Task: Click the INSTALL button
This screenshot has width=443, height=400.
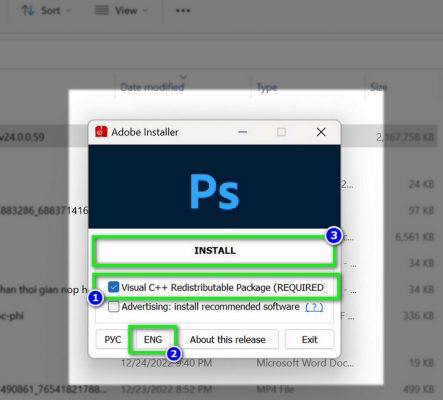Action: [x=215, y=250]
